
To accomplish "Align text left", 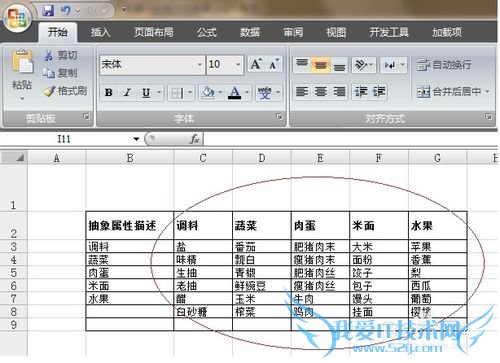I will (x=302, y=91).
